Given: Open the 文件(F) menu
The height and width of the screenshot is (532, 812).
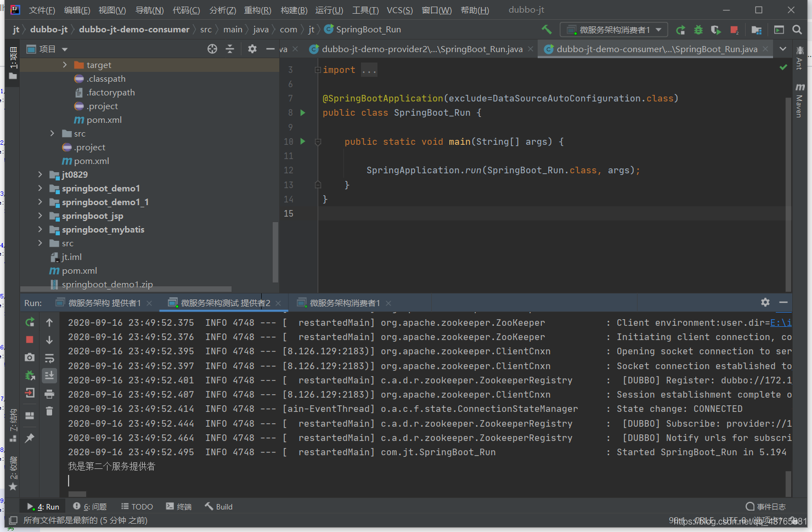Looking at the screenshot, I should coord(42,10).
